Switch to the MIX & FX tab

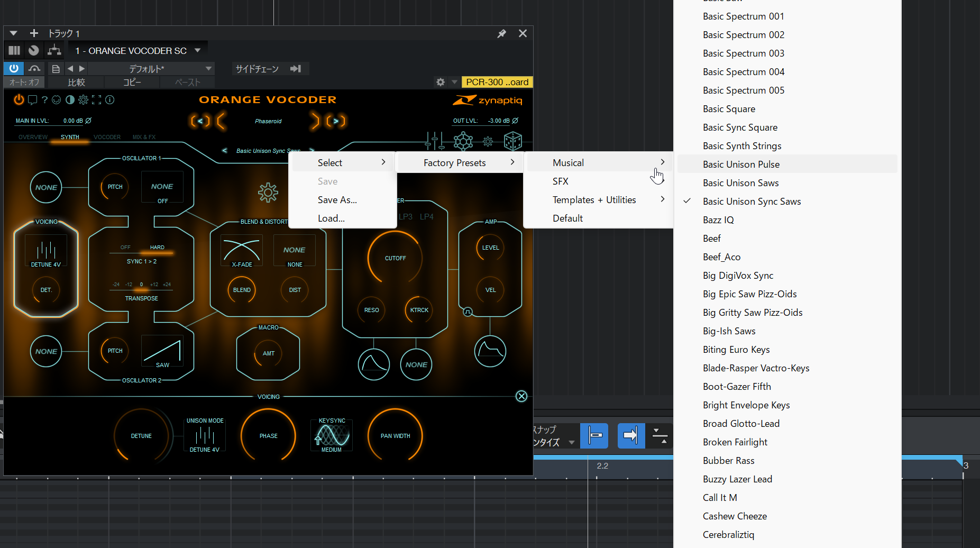point(144,137)
